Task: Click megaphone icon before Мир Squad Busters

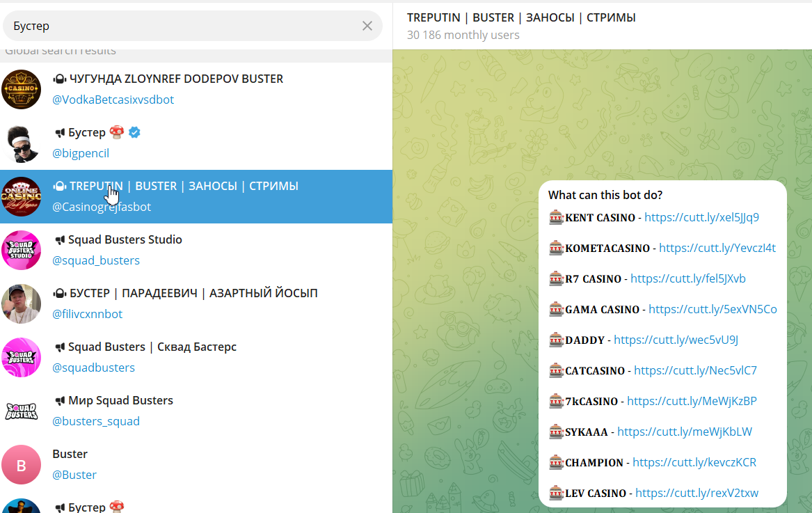Action: [60, 400]
